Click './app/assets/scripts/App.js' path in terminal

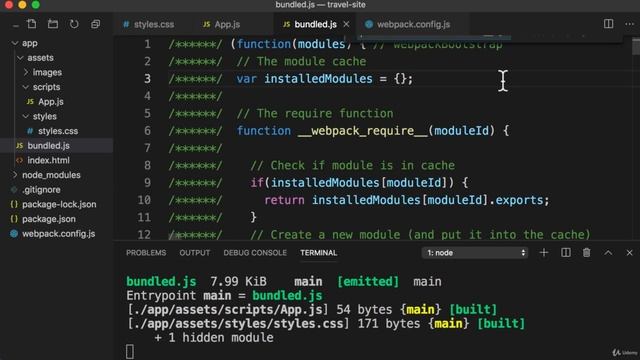(228, 309)
